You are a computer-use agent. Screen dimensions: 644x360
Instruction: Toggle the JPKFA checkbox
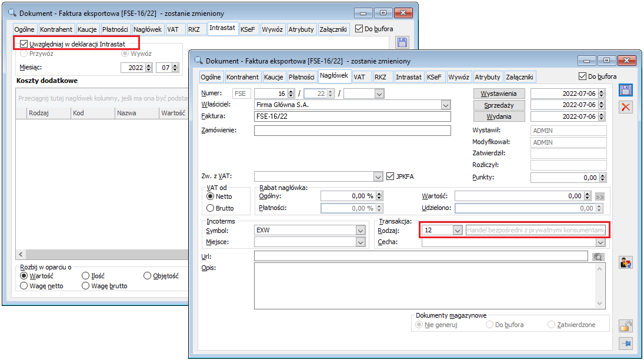pos(390,176)
